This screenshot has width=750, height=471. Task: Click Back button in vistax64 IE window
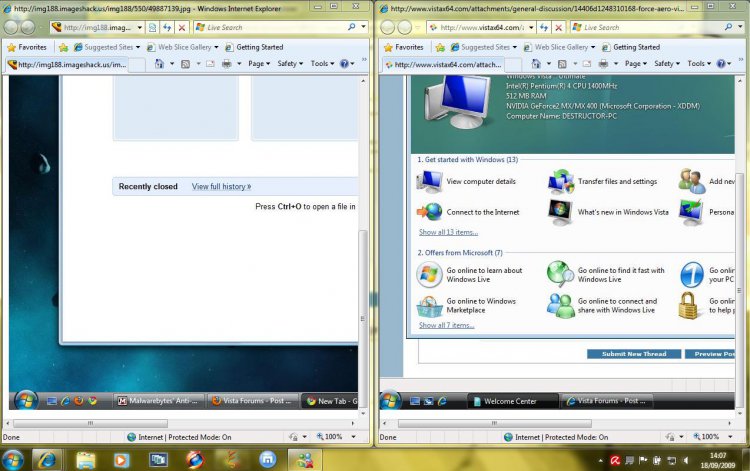pos(387,27)
